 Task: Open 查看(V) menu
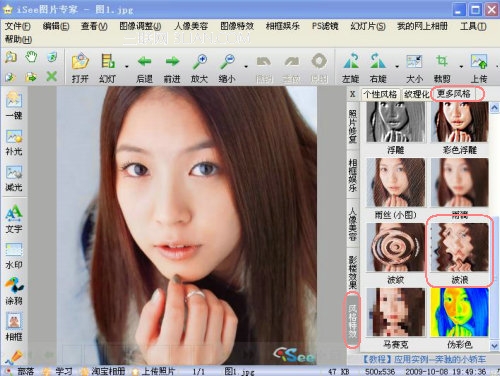94,26
